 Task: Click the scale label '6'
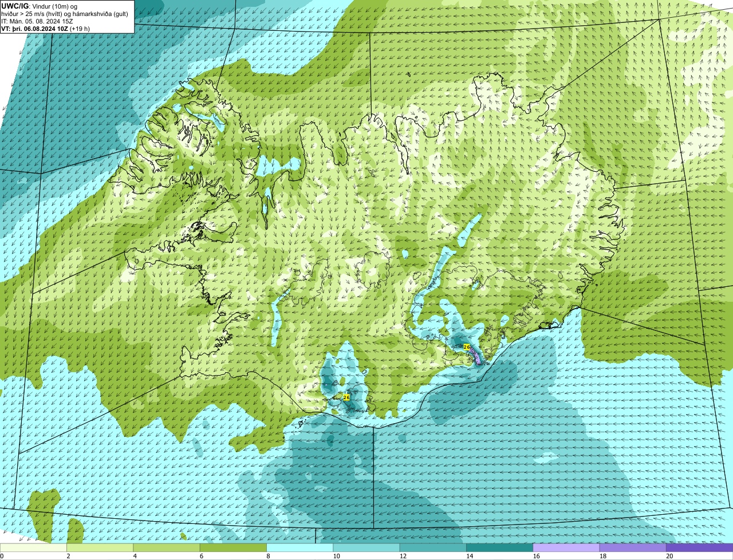202,556
